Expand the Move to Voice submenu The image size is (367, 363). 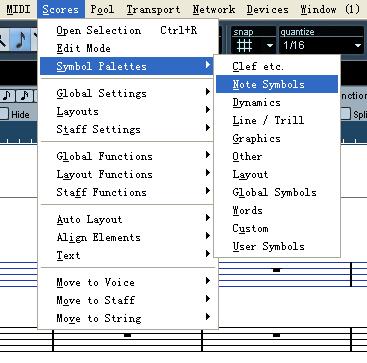(128, 282)
